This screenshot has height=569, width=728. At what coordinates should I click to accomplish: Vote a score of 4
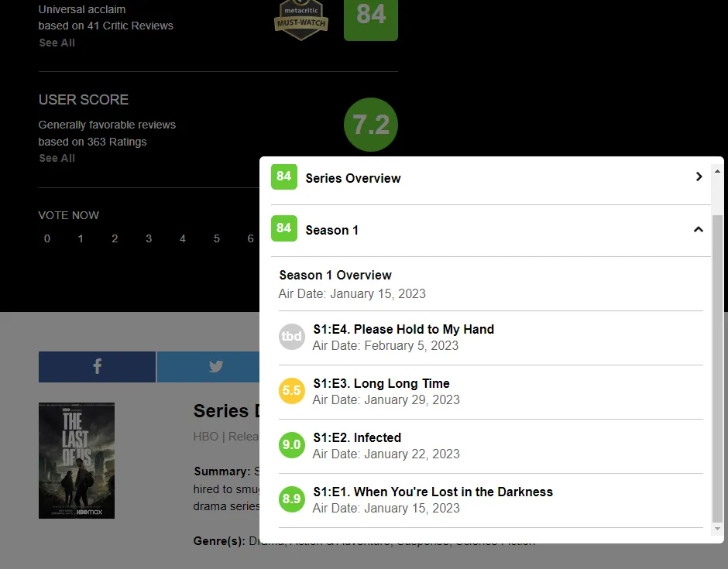point(183,238)
